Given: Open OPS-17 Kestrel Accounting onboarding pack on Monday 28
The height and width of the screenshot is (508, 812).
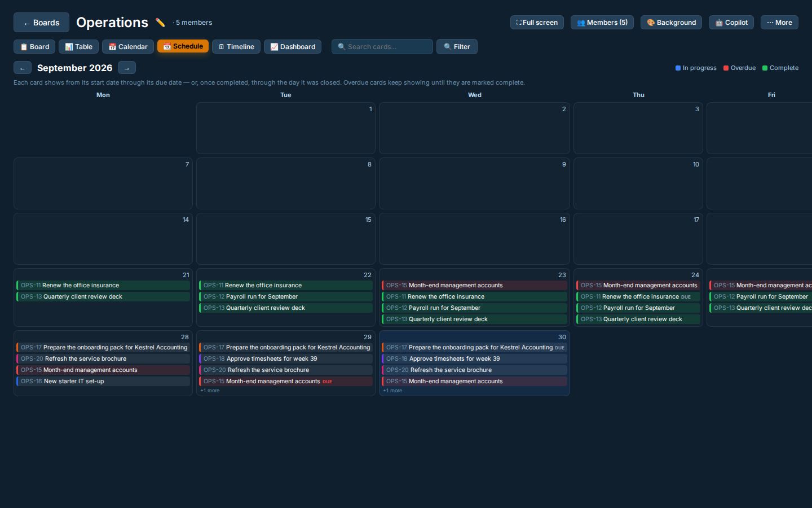Looking at the screenshot, I should coord(103,348).
